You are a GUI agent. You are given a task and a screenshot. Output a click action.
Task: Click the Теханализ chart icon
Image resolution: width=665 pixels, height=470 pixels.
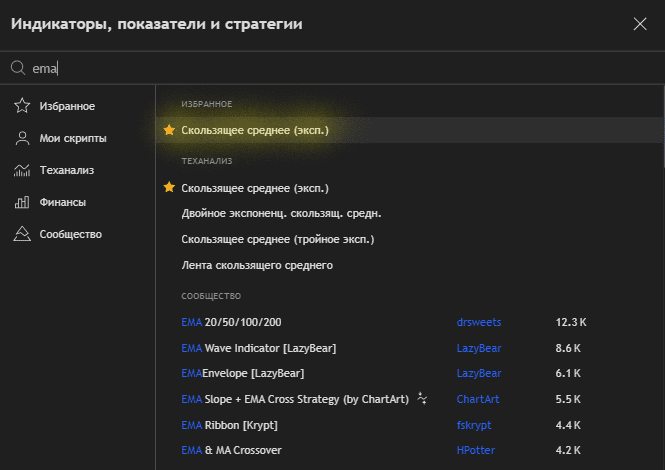[x=22, y=170]
